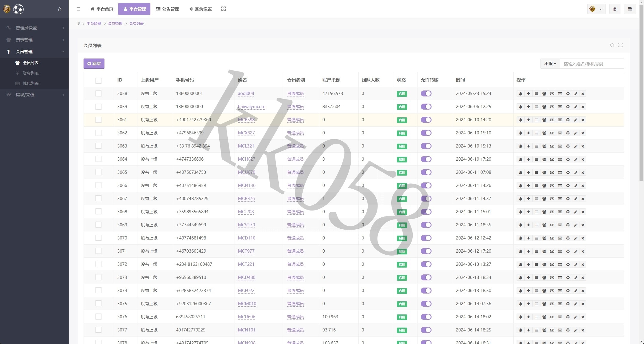Open the 平台首页 tab
The height and width of the screenshot is (344, 644).
pyautogui.click(x=102, y=9)
